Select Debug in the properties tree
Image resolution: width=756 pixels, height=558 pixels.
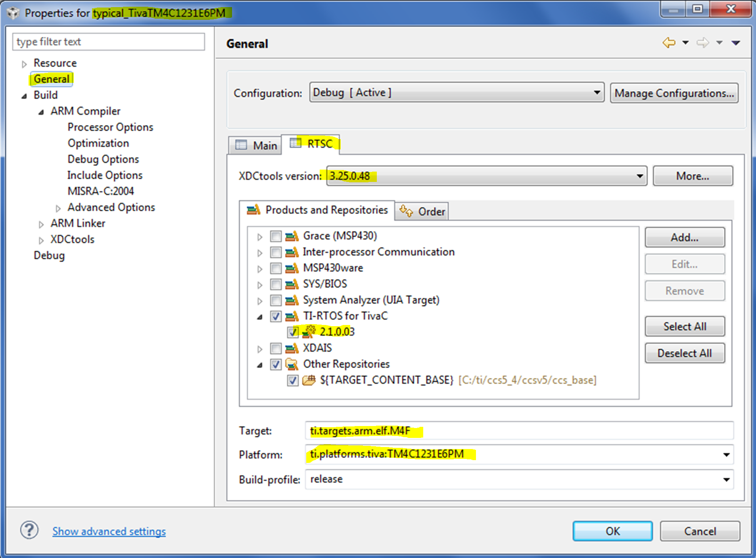pyautogui.click(x=49, y=255)
